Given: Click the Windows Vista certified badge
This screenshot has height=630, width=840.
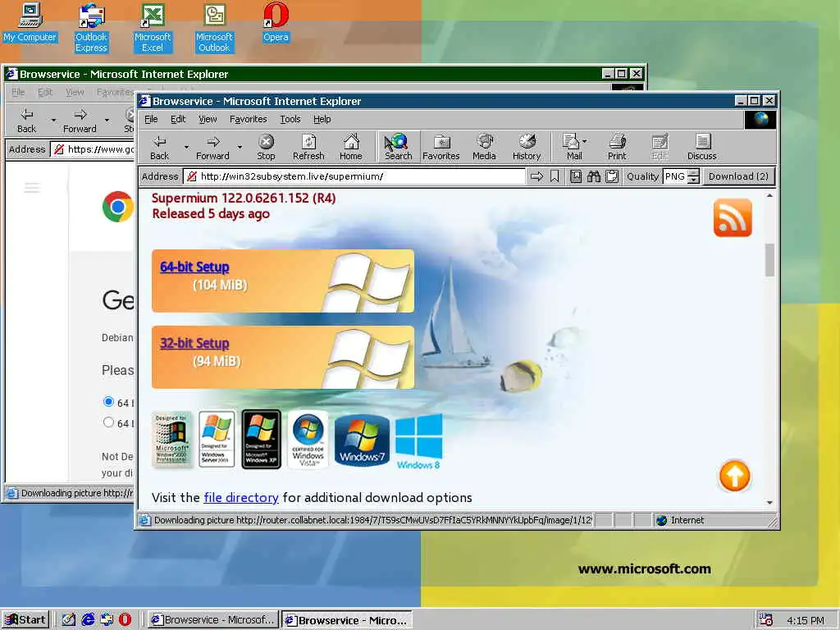Looking at the screenshot, I should tap(308, 440).
